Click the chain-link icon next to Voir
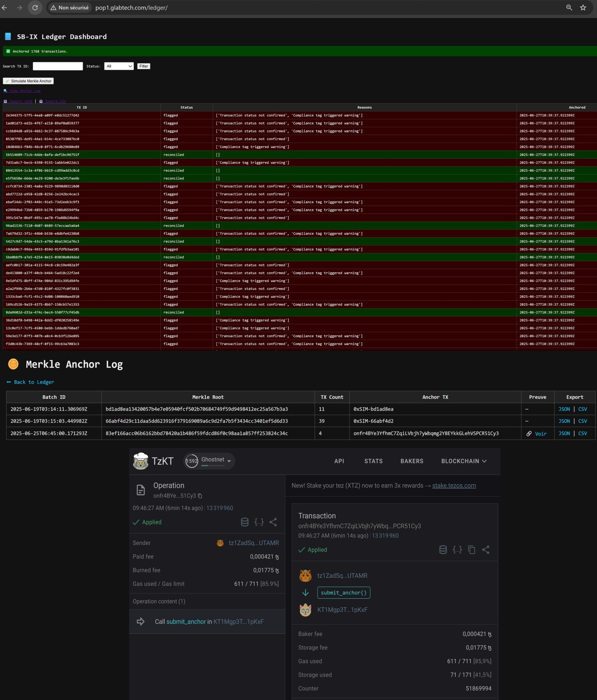 529,433
